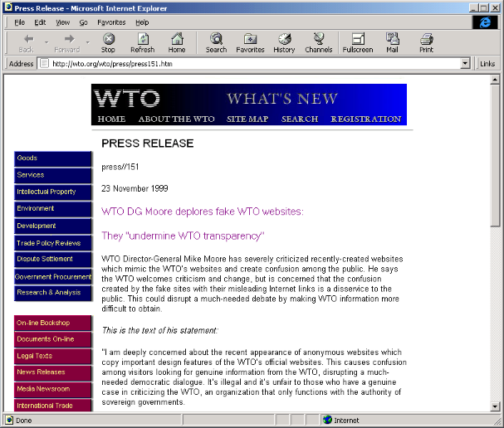Open Dispute Settlement sidebar section
This screenshot has height=428, width=504.
[x=52, y=260]
